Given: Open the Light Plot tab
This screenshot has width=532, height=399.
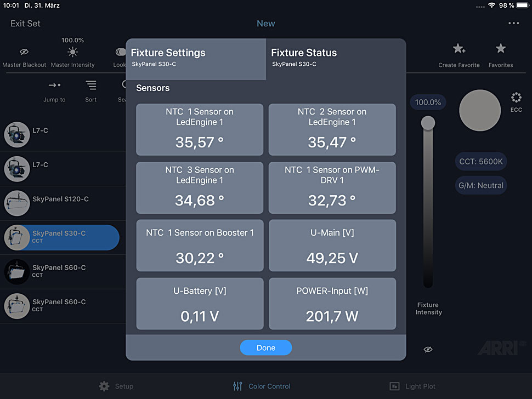Looking at the screenshot, I should click(412, 386).
